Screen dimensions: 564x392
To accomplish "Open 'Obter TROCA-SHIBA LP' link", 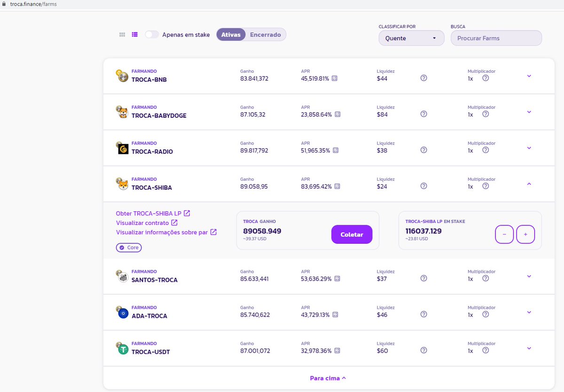I will coord(153,213).
